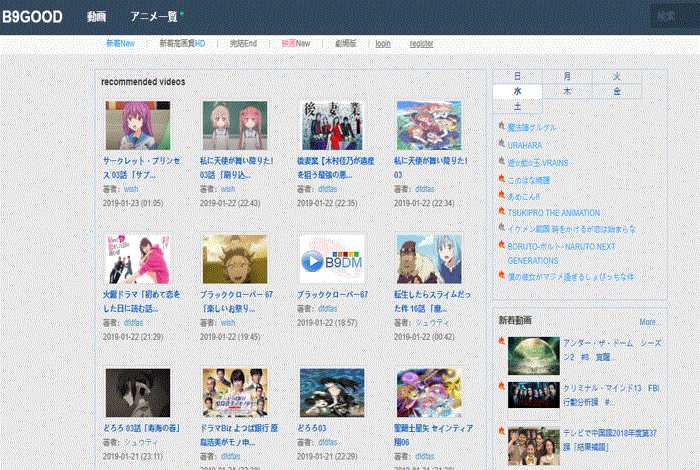The width and height of the screenshot is (700, 470).
Task: Click the flame icon beside BORUTO entry
Action: [x=500, y=245]
